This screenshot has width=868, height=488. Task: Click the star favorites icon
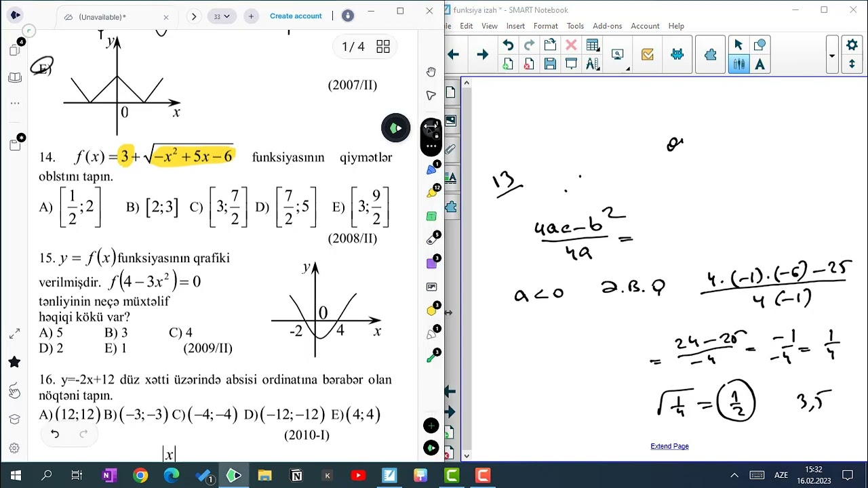(x=14, y=362)
